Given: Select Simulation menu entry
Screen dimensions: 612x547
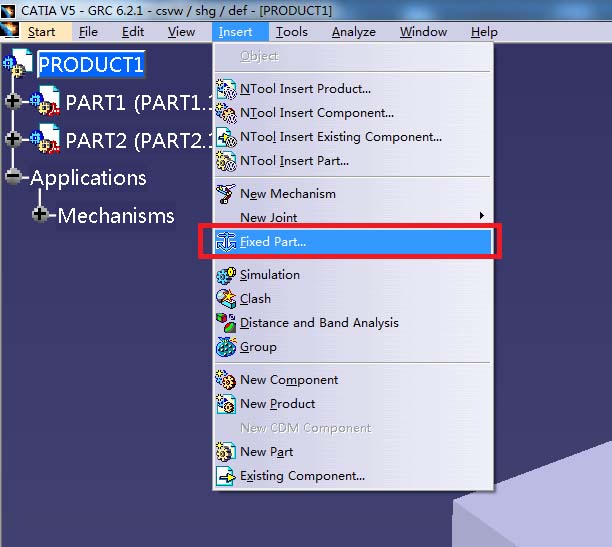Looking at the screenshot, I should point(353,275).
